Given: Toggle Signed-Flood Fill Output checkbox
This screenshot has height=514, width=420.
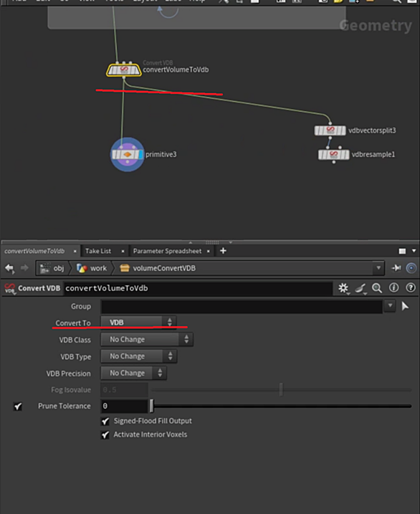Looking at the screenshot, I should (105, 422).
